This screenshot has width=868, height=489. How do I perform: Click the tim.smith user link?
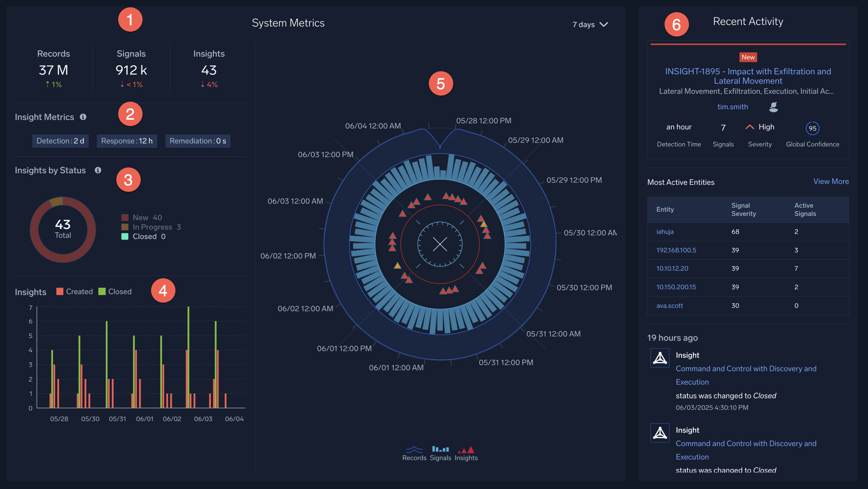(x=733, y=107)
